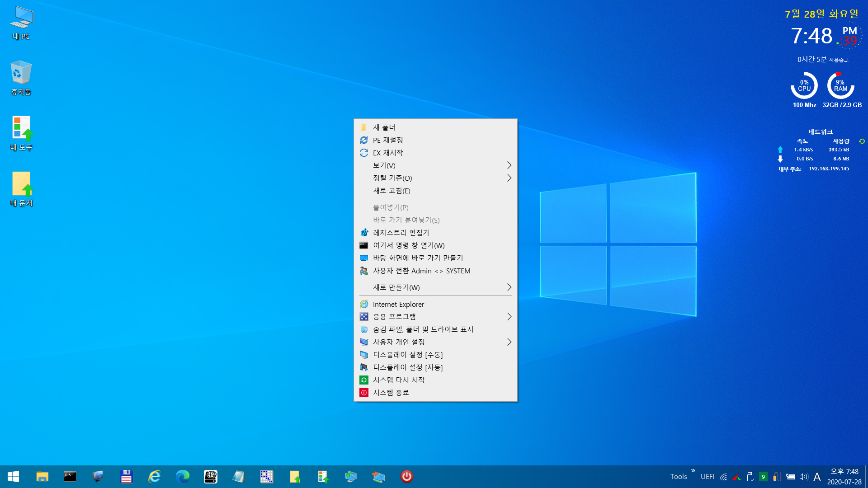Image resolution: width=868 pixels, height=488 pixels.
Task: Open 디스플레이 설정 [자동] menu entry
Action: pyautogui.click(x=435, y=367)
